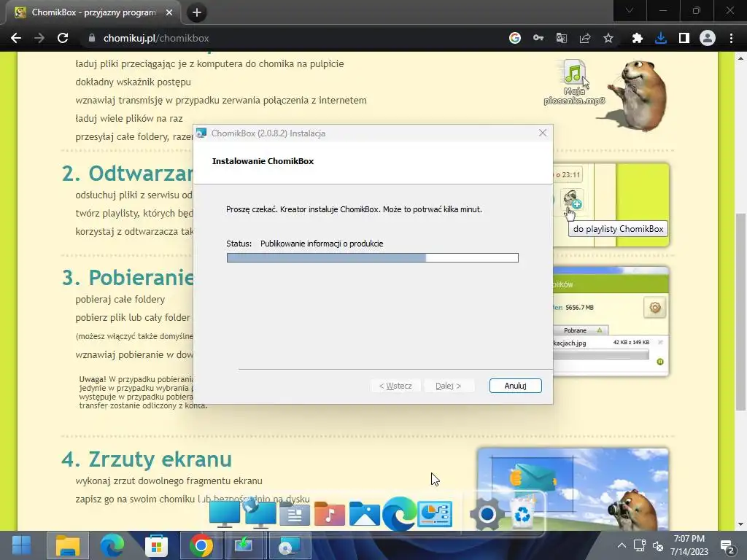
Task: Open the Chrome downloads icon
Action: tap(661, 38)
